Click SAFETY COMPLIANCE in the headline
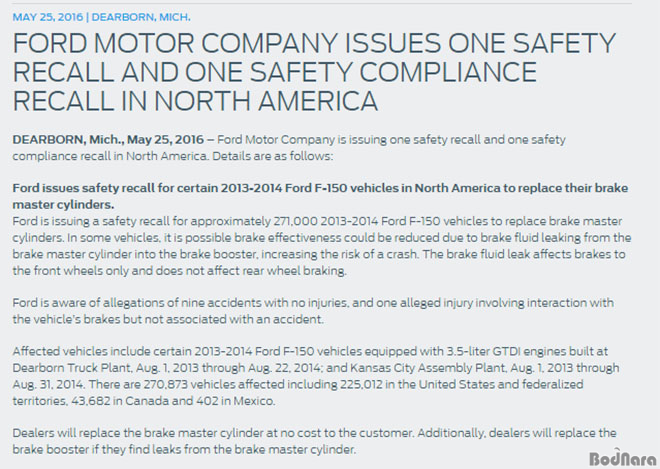 (394, 72)
